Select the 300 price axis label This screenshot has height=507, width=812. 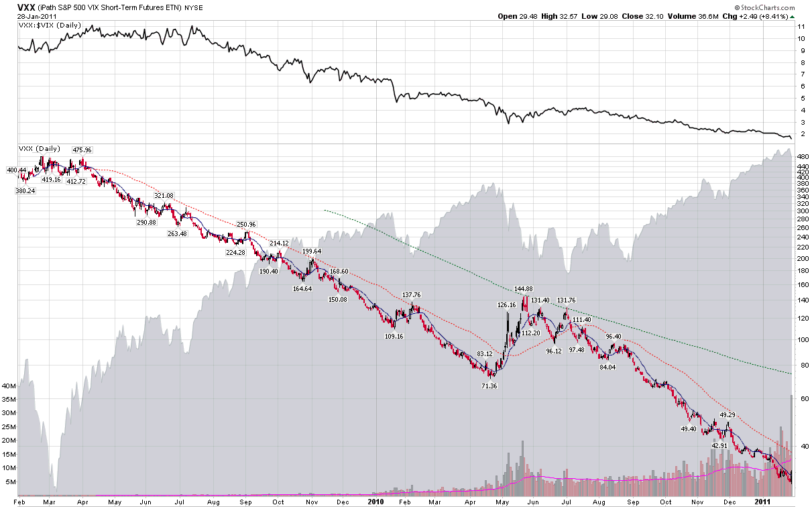[x=801, y=211]
